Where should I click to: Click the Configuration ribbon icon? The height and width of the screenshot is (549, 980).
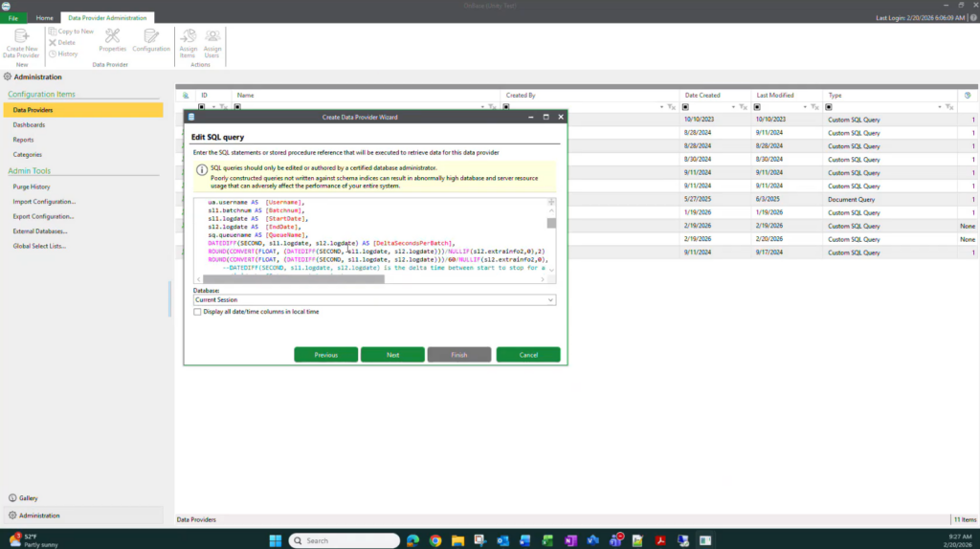[151, 36]
